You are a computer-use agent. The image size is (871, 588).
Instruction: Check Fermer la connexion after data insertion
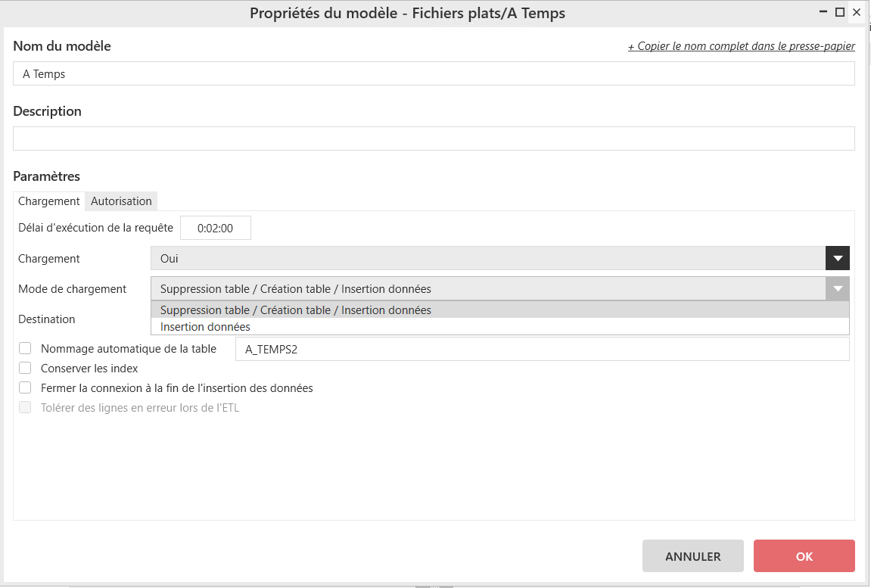point(26,388)
